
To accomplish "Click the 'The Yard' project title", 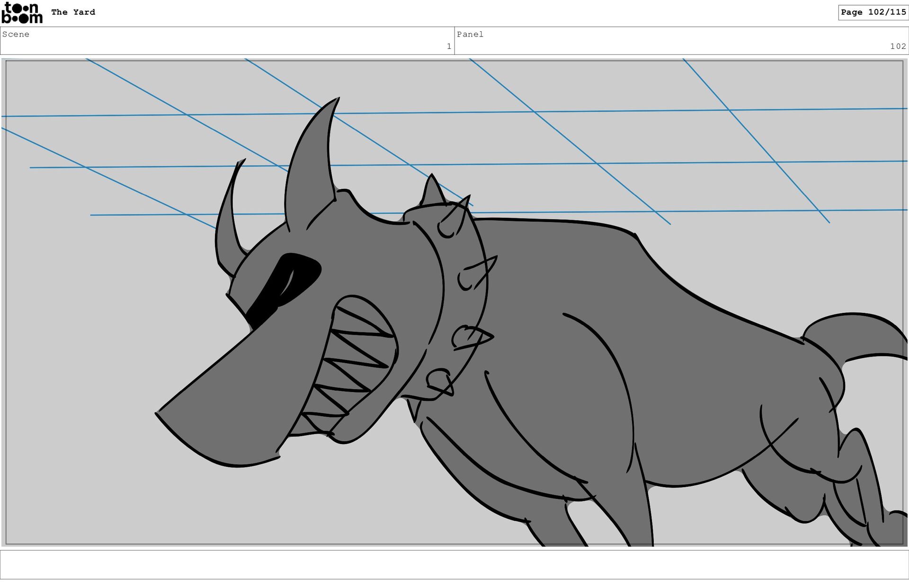I will pyautogui.click(x=73, y=12).
